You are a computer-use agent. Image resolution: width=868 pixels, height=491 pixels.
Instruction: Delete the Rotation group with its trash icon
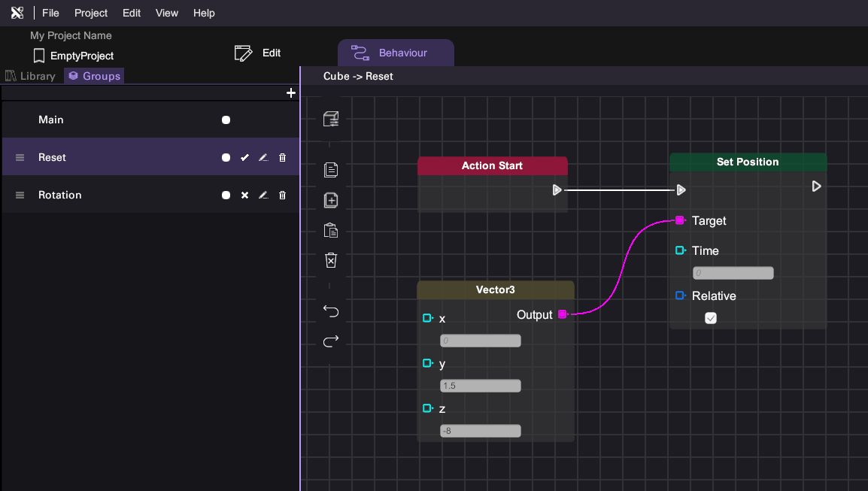(x=283, y=195)
